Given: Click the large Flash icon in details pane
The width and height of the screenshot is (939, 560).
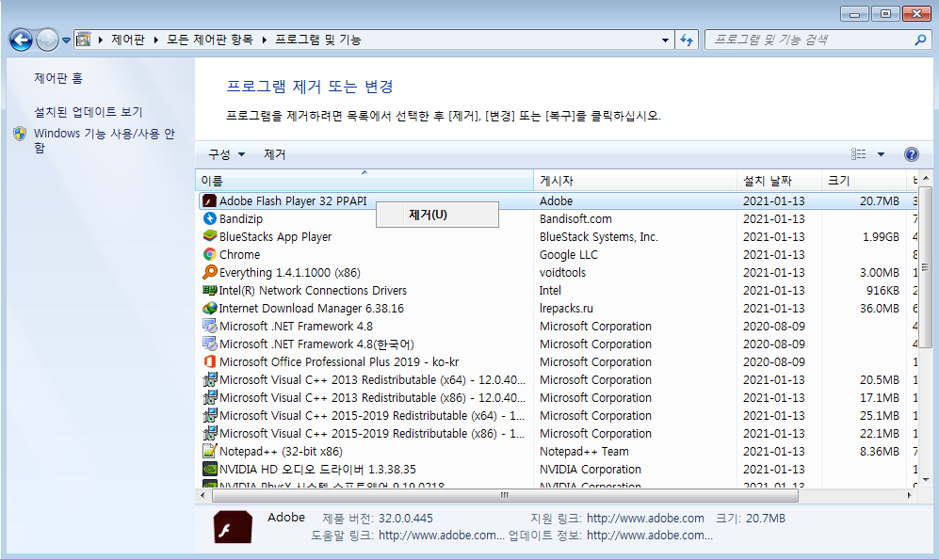Looking at the screenshot, I should (x=233, y=527).
